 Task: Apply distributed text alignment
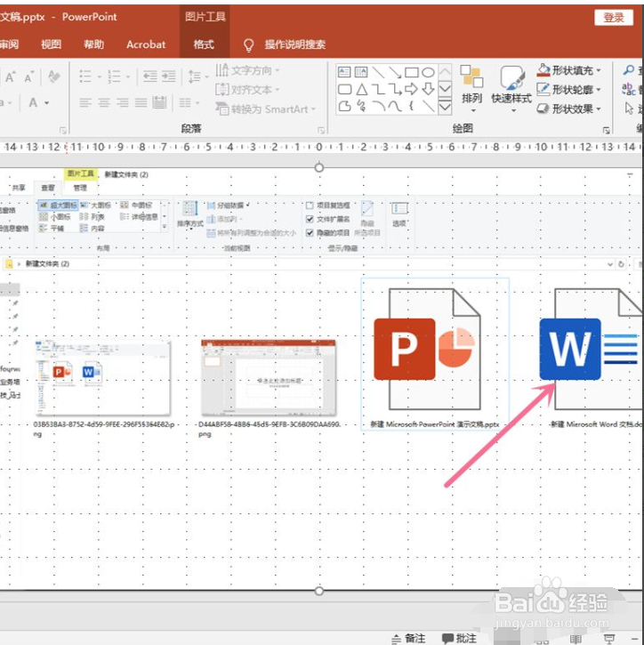tap(159, 102)
